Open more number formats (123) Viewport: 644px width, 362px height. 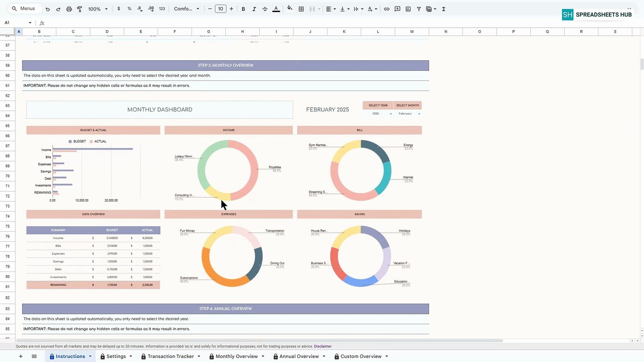tap(162, 9)
